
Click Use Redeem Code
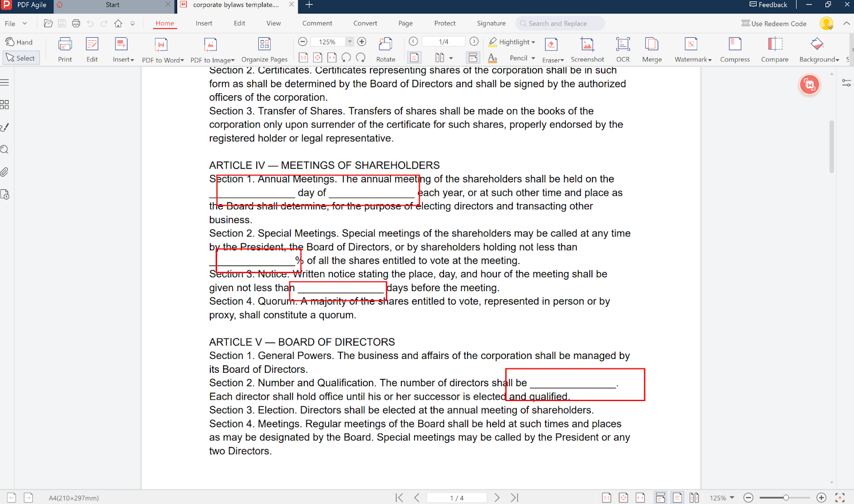click(774, 23)
